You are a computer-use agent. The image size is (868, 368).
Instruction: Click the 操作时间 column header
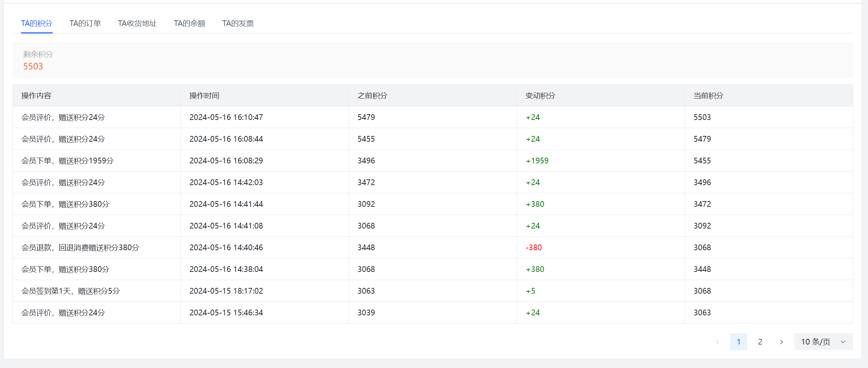point(204,96)
